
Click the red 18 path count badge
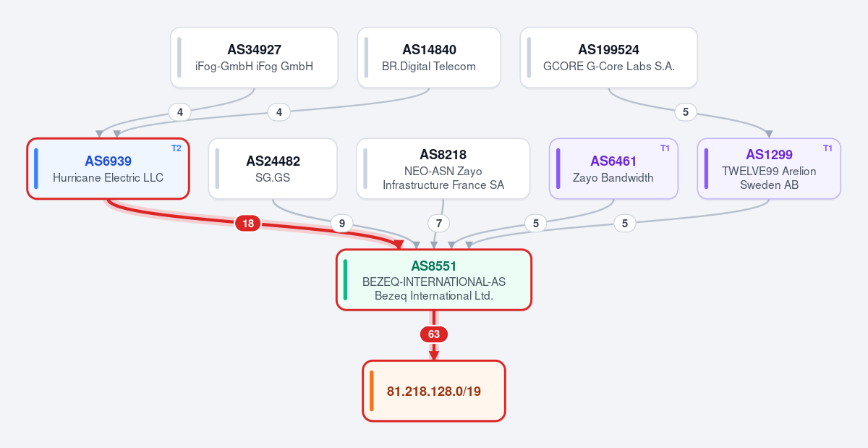click(x=248, y=224)
